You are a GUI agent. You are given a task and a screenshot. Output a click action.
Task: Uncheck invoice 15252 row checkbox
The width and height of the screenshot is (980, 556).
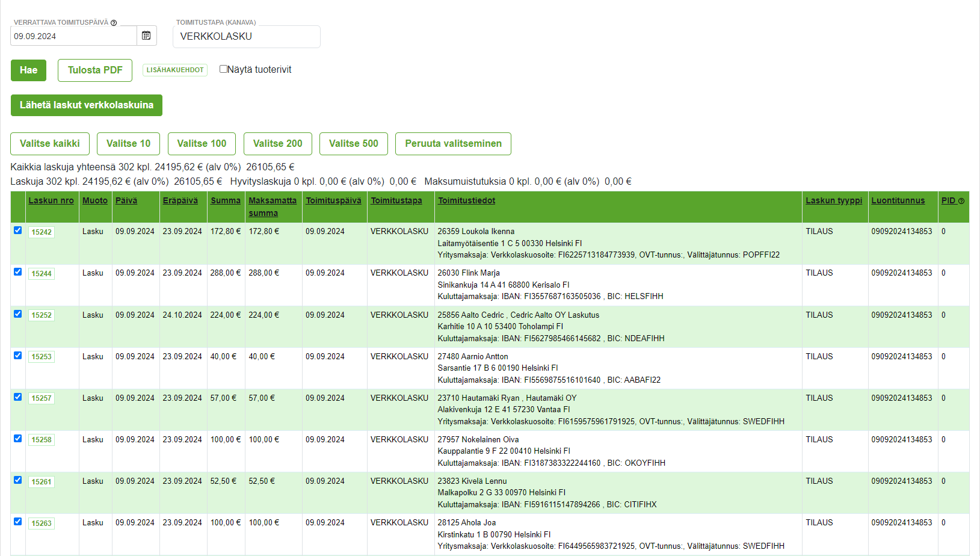point(18,314)
